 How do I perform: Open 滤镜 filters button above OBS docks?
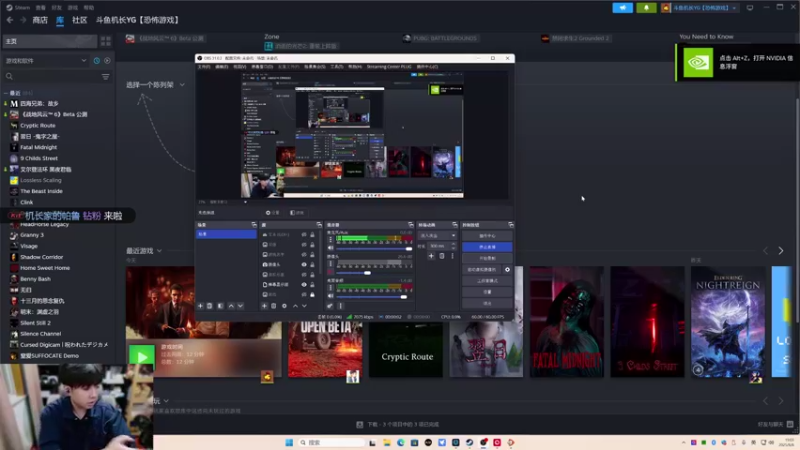coord(297,213)
